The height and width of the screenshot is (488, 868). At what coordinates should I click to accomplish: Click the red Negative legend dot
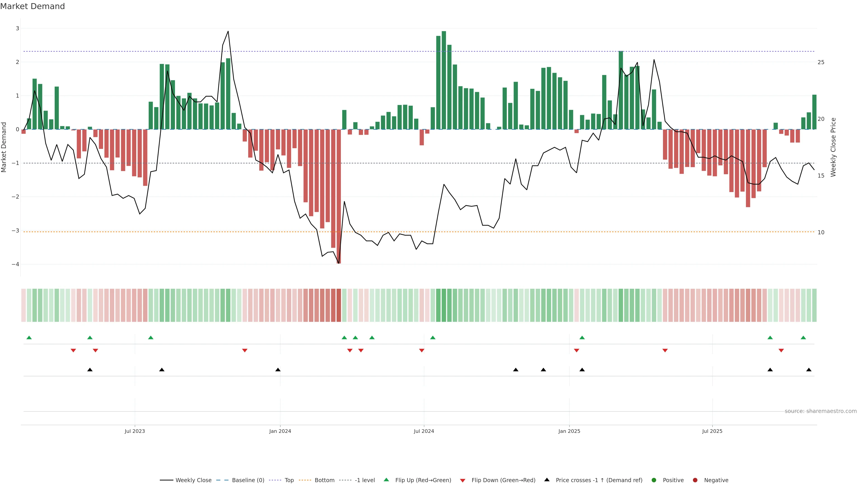coord(695,480)
